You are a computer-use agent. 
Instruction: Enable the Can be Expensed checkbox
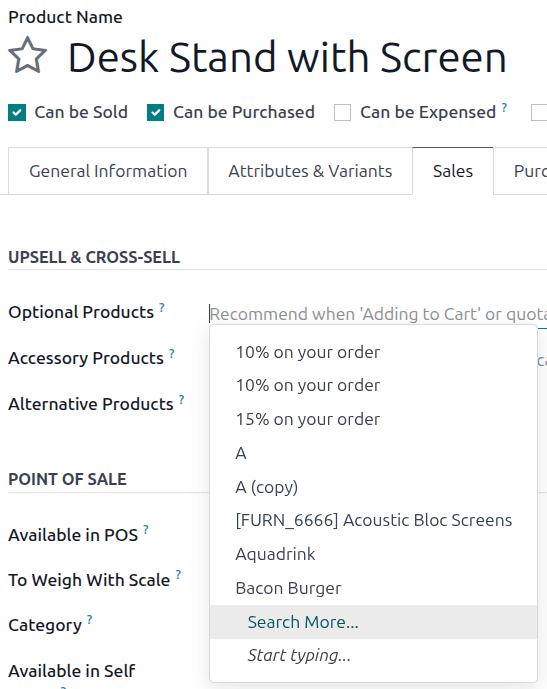click(x=342, y=112)
